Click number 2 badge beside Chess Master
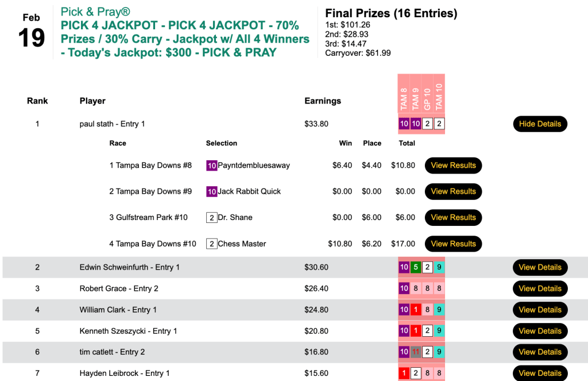 coord(212,244)
